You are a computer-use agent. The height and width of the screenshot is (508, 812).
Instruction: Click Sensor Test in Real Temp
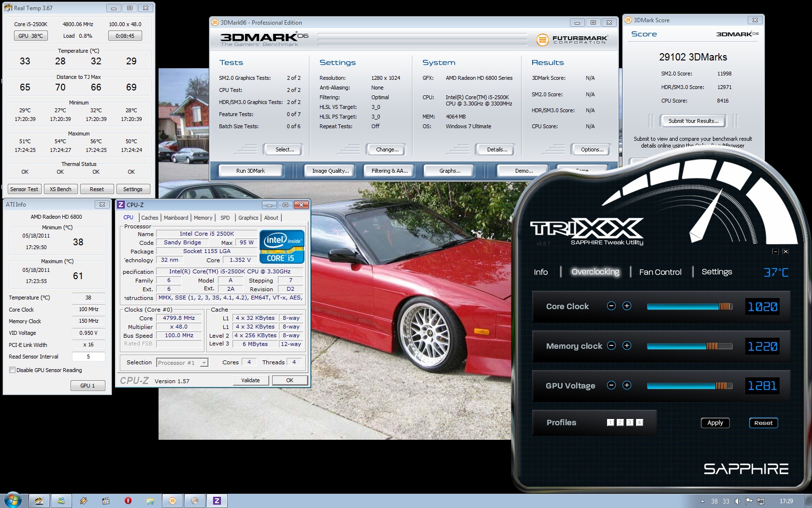click(x=24, y=189)
